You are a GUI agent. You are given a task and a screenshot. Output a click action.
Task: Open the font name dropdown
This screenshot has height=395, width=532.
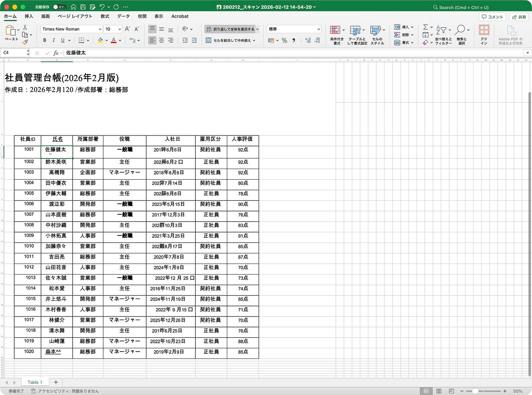(100, 29)
